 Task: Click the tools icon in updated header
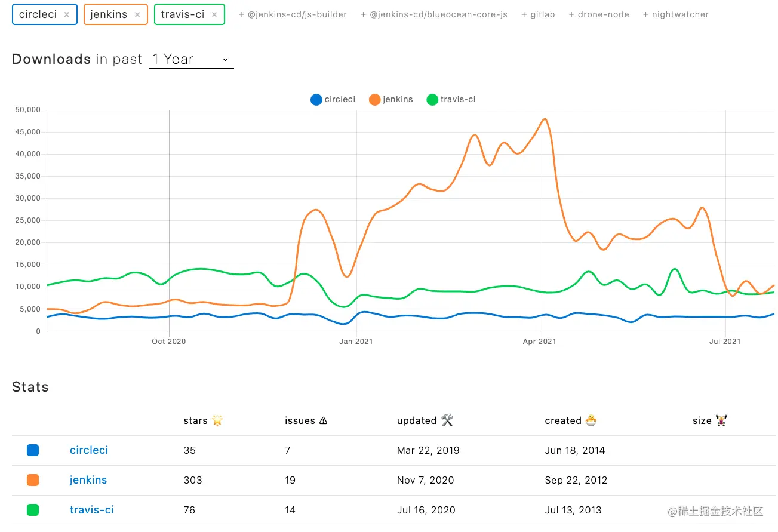coord(448,420)
